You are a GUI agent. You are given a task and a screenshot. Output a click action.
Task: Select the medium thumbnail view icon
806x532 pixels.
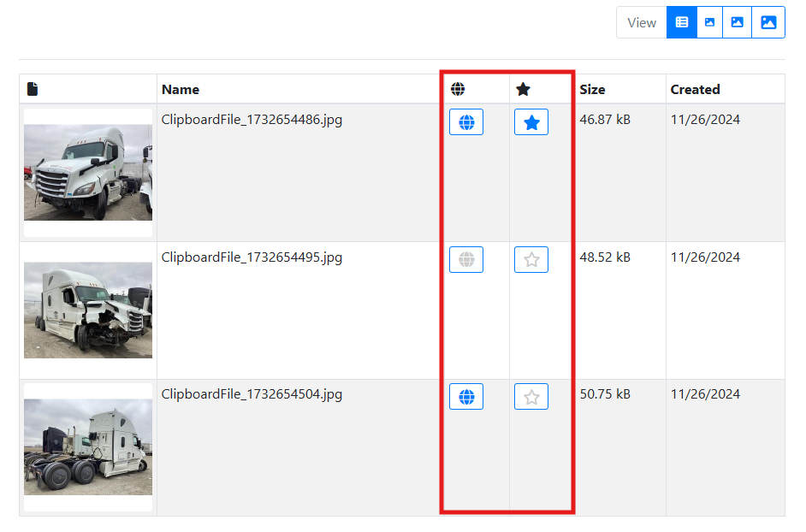click(738, 23)
